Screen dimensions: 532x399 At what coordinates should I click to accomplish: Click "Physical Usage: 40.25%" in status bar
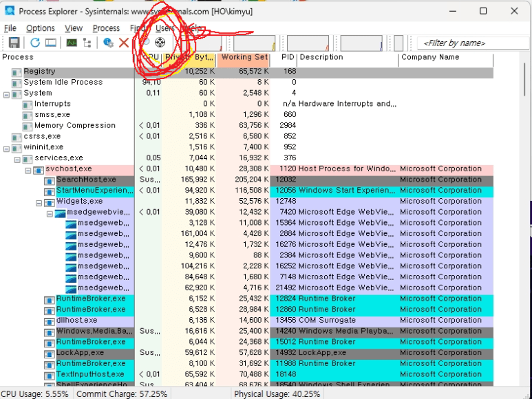(x=277, y=394)
